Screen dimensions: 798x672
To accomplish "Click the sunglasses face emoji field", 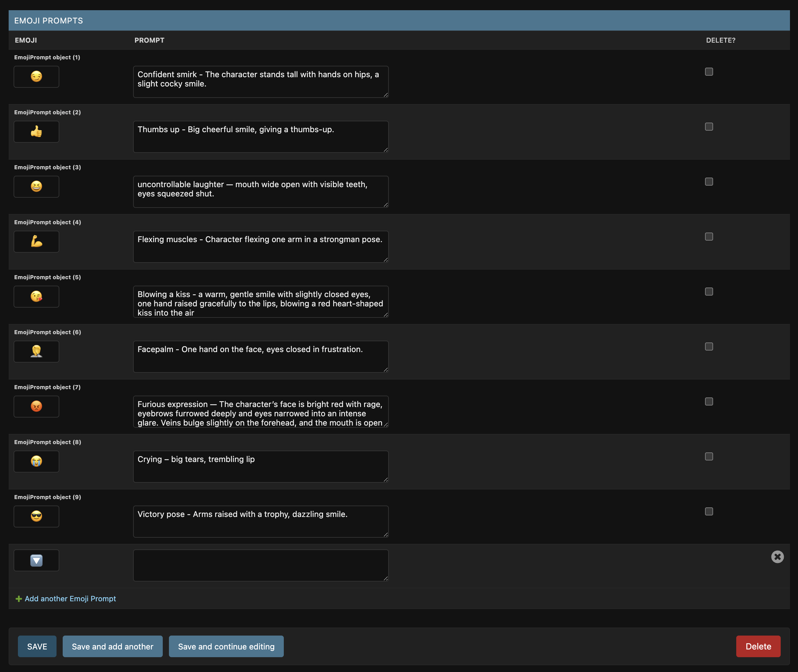I will tap(36, 516).
